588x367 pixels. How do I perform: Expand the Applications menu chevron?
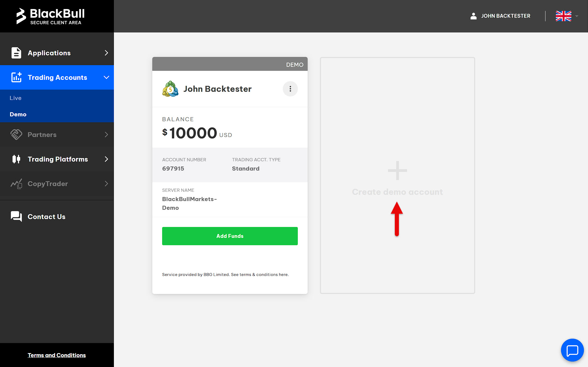click(106, 53)
